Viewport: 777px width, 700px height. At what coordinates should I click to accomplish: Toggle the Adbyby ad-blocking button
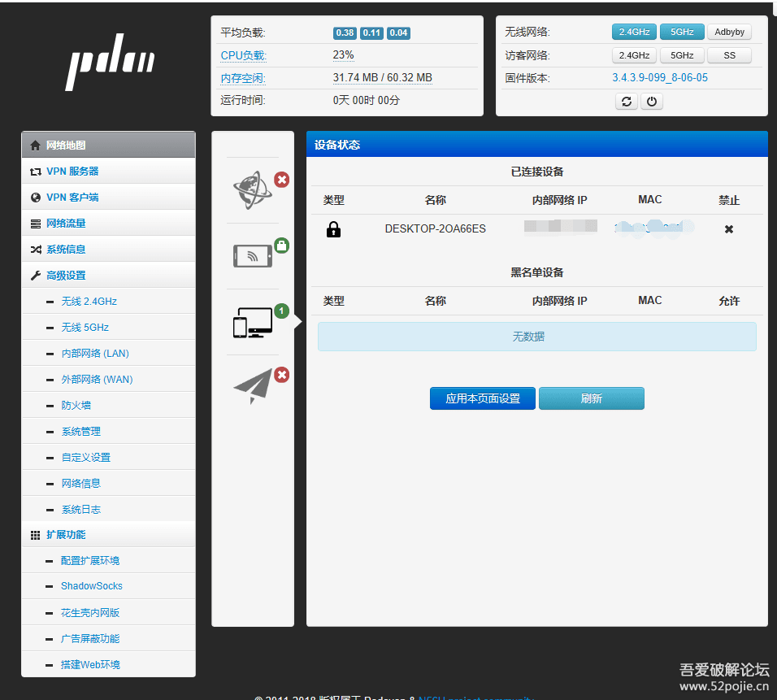(x=729, y=33)
